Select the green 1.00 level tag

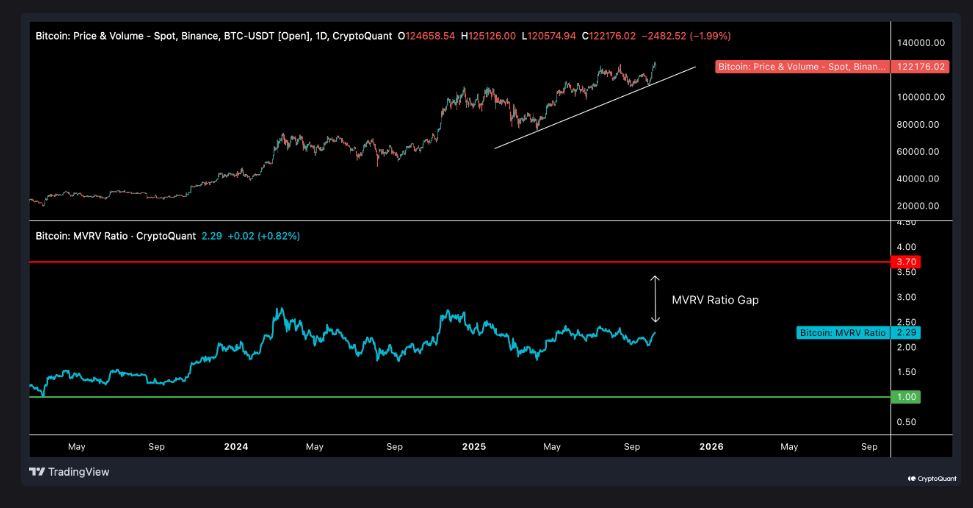[906, 397]
